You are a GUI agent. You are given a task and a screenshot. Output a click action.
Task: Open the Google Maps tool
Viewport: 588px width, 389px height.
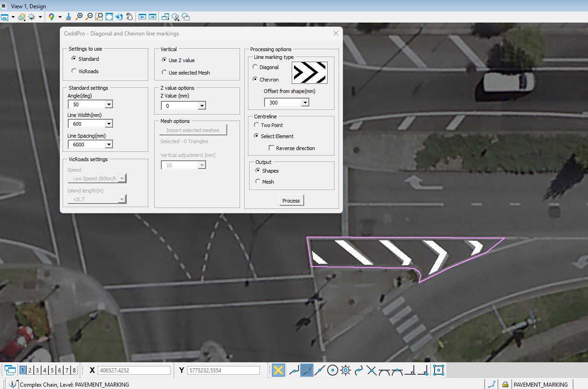(x=51, y=17)
